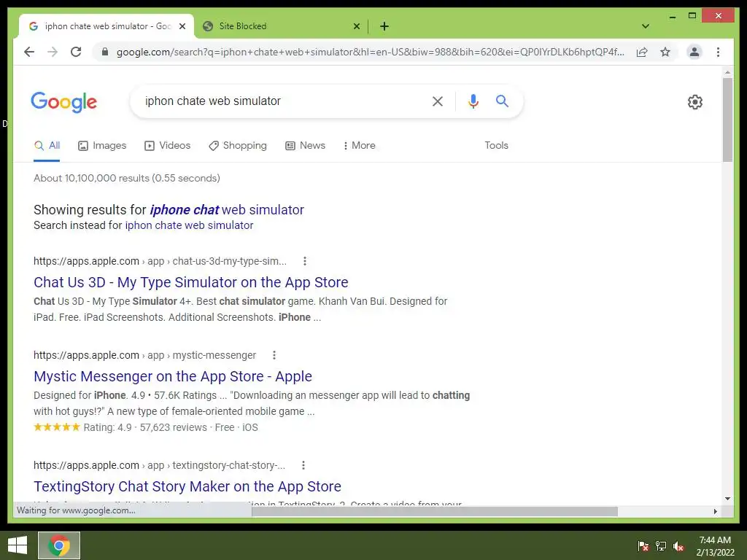747x560 pixels.
Task: Open Chat Us 3D App Store result
Action: (190, 282)
